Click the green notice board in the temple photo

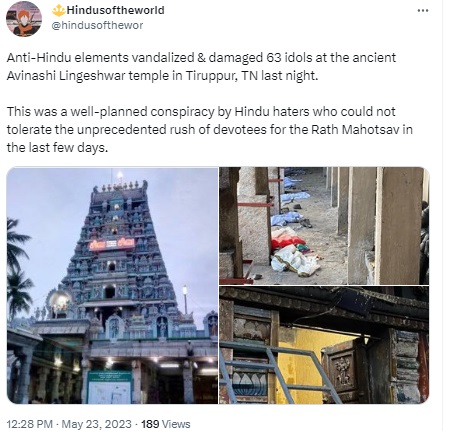(110, 387)
